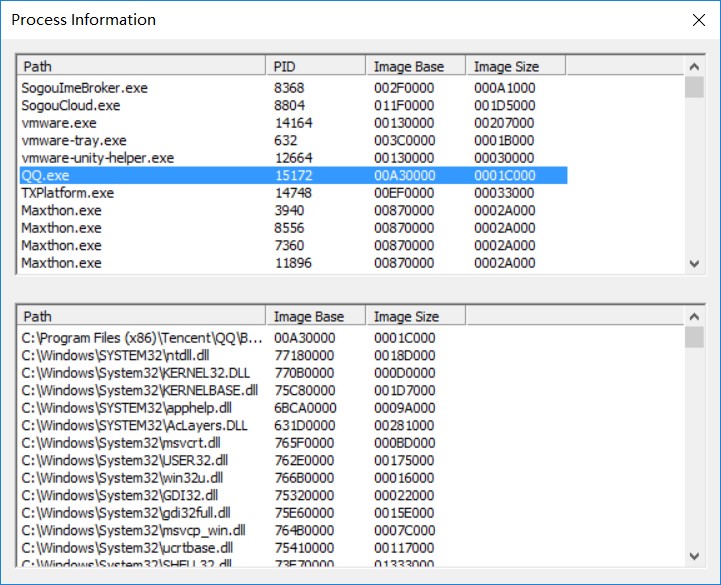Select the highlighted QQ.exe process

point(293,175)
